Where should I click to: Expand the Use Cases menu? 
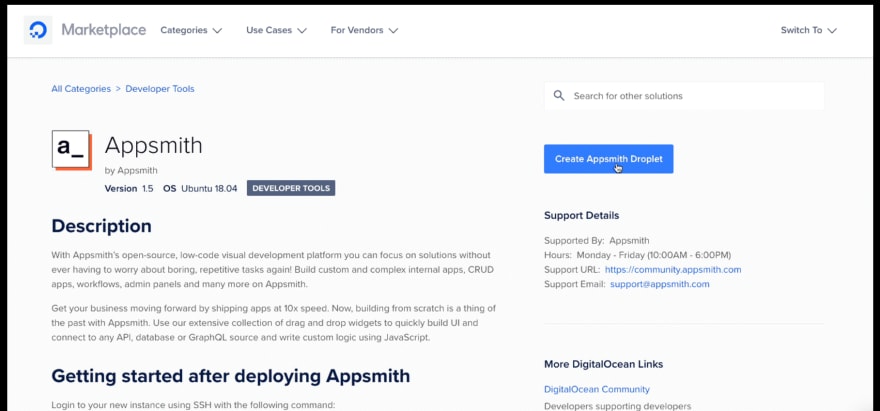click(276, 30)
